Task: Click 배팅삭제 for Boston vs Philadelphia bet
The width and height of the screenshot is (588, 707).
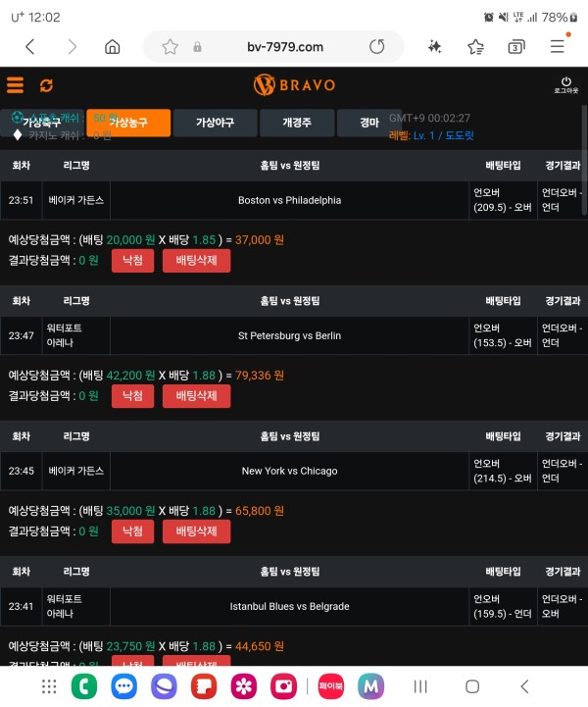Action: click(196, 260)
